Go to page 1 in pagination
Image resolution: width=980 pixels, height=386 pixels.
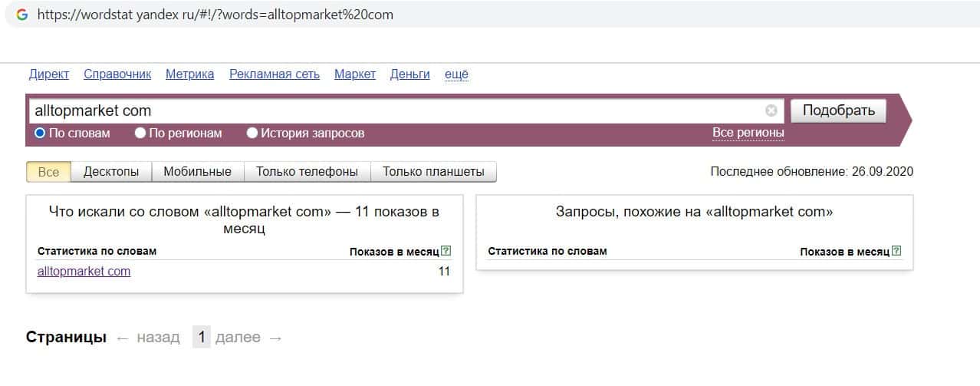point(201,337)
